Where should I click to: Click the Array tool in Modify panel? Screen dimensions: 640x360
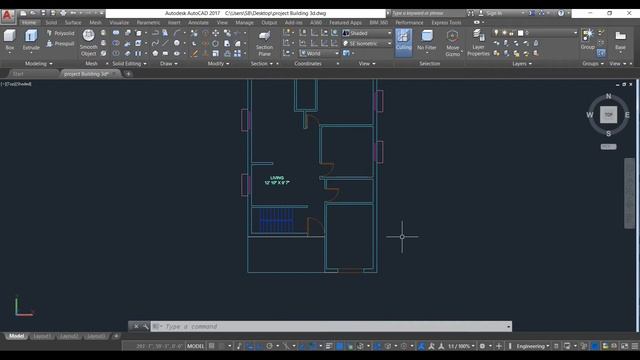pyautogui.click(x=238, y=53)
